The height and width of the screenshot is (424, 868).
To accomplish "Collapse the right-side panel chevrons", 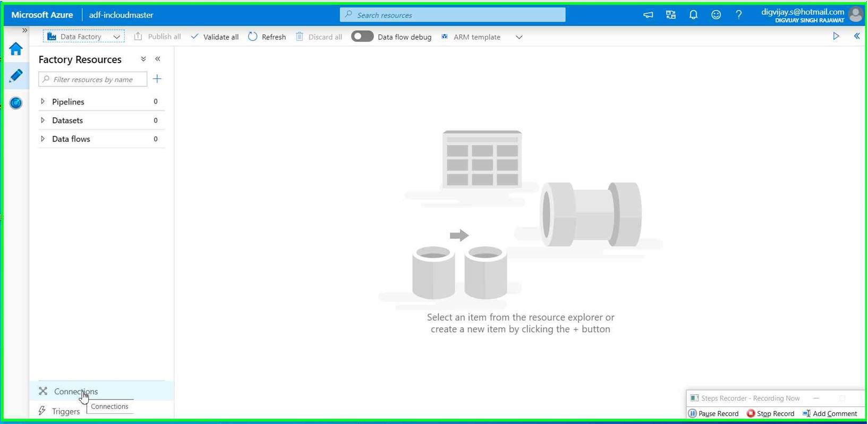I will coord(857,36).
